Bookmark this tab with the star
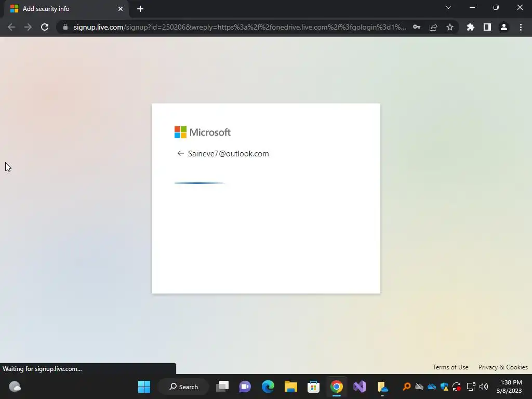The width and height of the screenshot is (532, 399). pyautogui.click(x=450, y=27)
